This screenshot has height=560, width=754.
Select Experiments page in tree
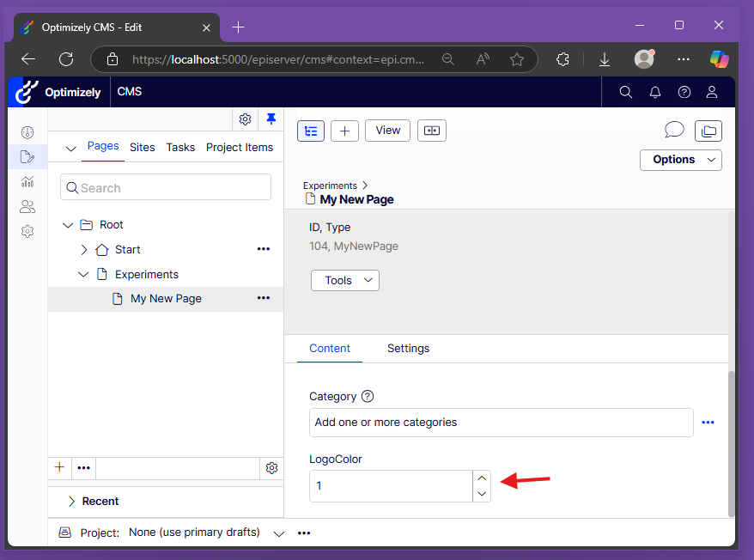tap(147, 274)
